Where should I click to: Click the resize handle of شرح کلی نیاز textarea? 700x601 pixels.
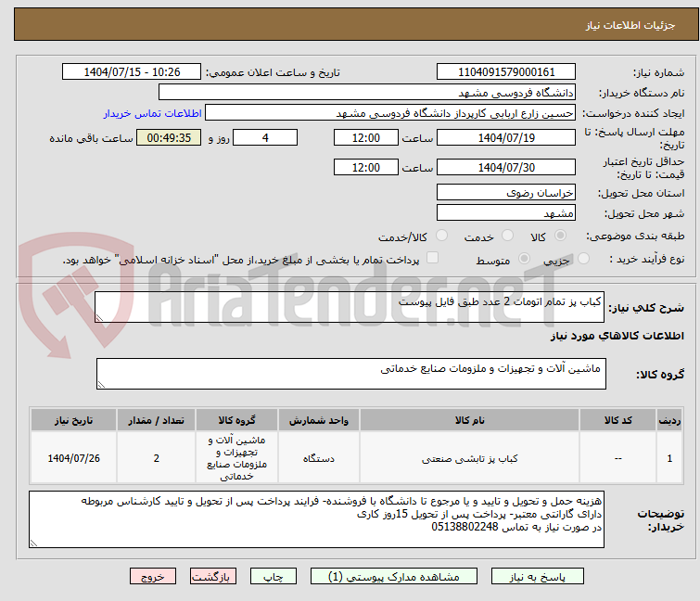99,317
